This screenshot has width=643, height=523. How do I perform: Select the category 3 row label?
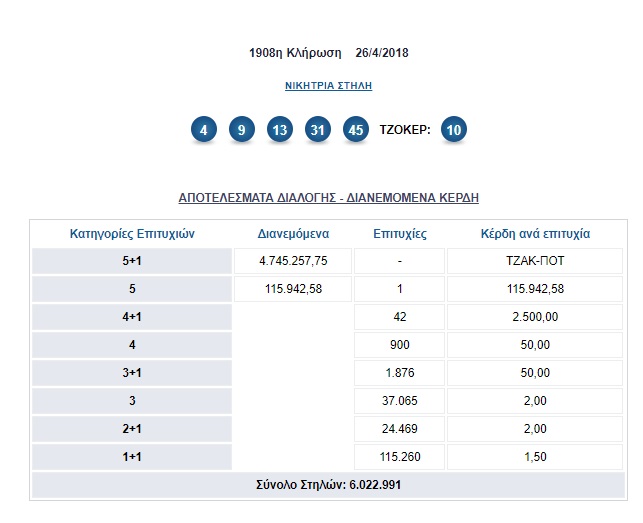pyautogui.click(x=132, y=400)
